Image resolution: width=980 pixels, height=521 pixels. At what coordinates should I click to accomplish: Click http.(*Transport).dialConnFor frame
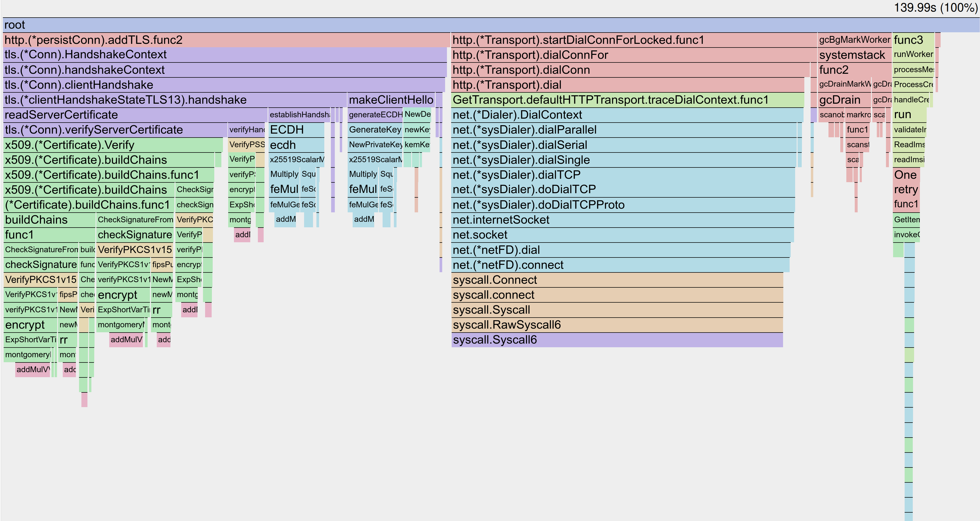coord(634,55)
